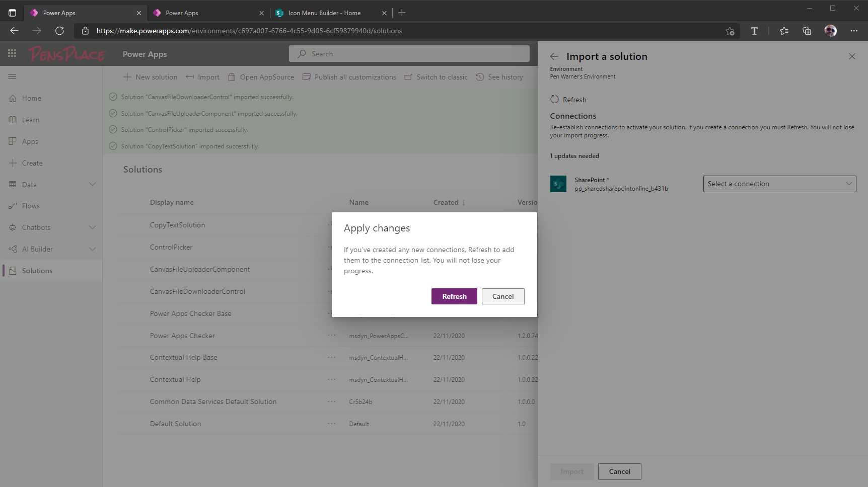Click Refresh icon in Import panel
Image resolution: width=868 pixels, height=487 pixels.
554,99
